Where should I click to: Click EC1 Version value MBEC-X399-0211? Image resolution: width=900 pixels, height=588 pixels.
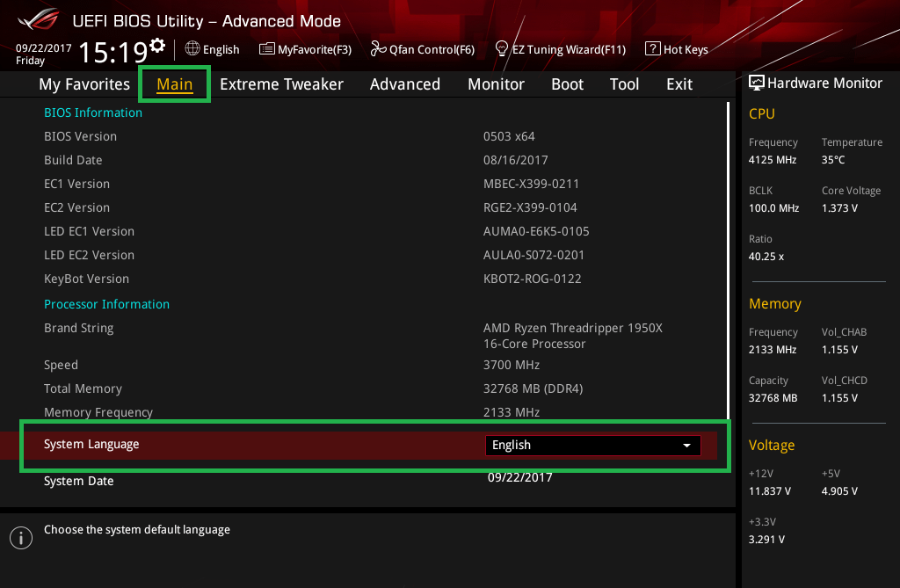tap(531, 184)
